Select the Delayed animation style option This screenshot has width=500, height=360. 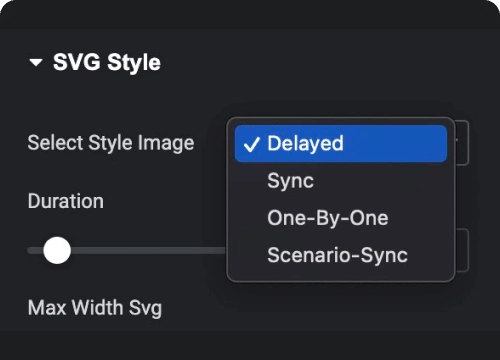[x=341, y=144]
